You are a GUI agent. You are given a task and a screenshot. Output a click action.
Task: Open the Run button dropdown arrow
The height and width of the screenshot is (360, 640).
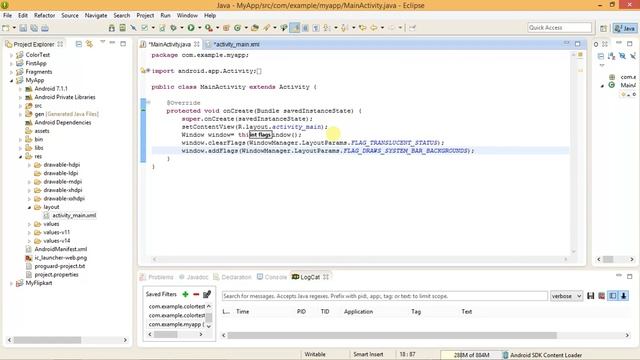(x=200, y=28)
